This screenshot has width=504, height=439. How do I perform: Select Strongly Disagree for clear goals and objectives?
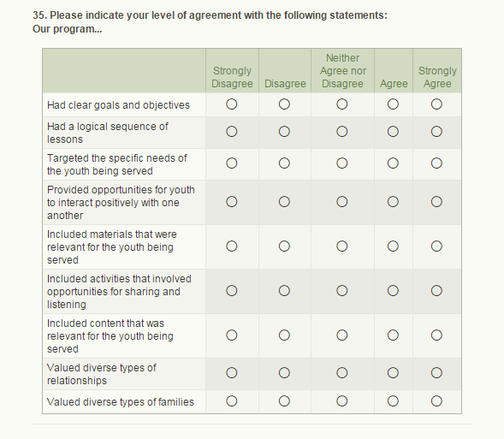(231, 104)
